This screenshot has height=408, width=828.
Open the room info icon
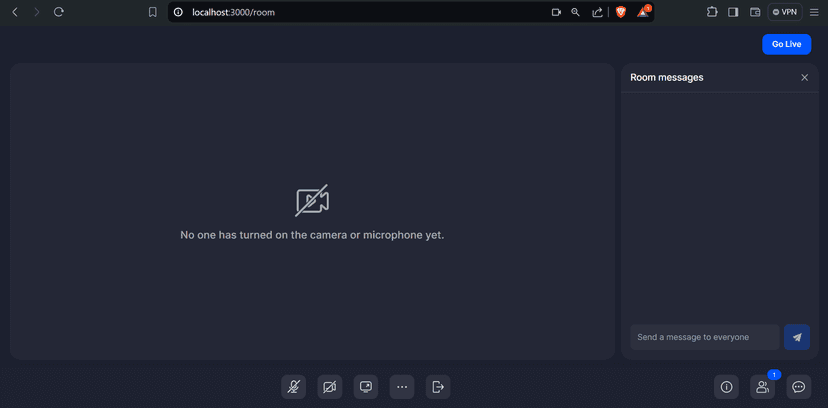coord(726,387)
